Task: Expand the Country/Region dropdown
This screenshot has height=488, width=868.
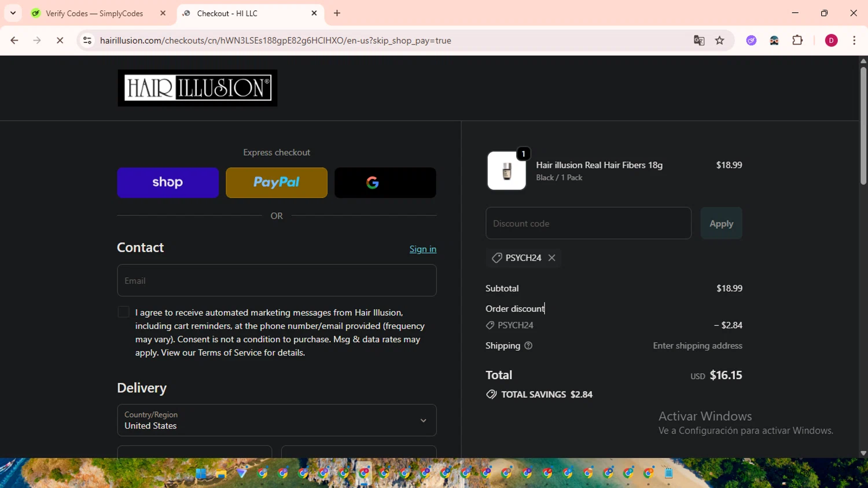Action: point(277,420)
